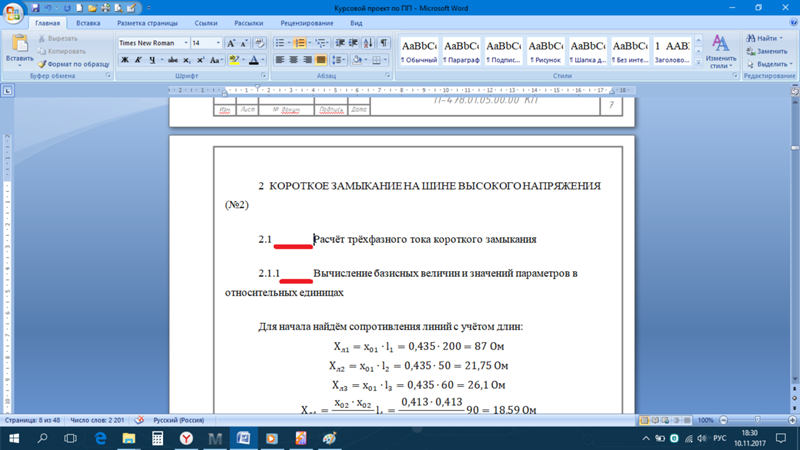Switch to the Вид tab

click(x=356, y=23)
